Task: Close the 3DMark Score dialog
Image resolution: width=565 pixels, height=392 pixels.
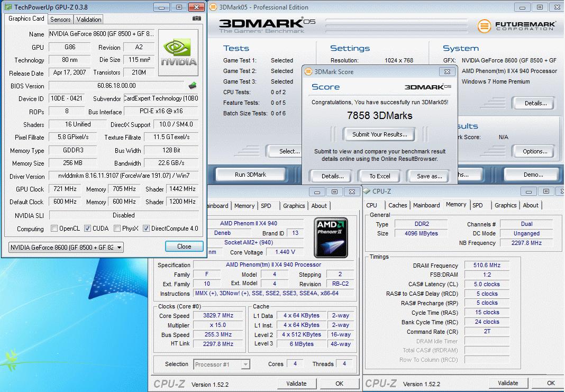Action: [447, 72]
